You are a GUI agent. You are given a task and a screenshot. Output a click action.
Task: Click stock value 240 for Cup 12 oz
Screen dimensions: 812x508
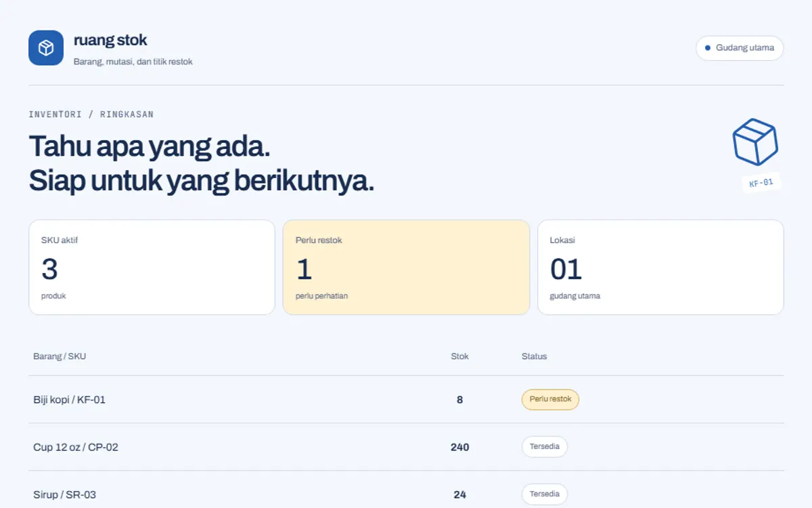tap(459, 447)
